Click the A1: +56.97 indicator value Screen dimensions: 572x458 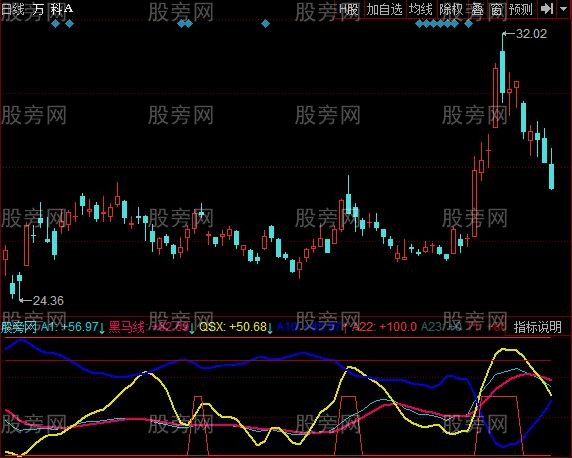69,327
